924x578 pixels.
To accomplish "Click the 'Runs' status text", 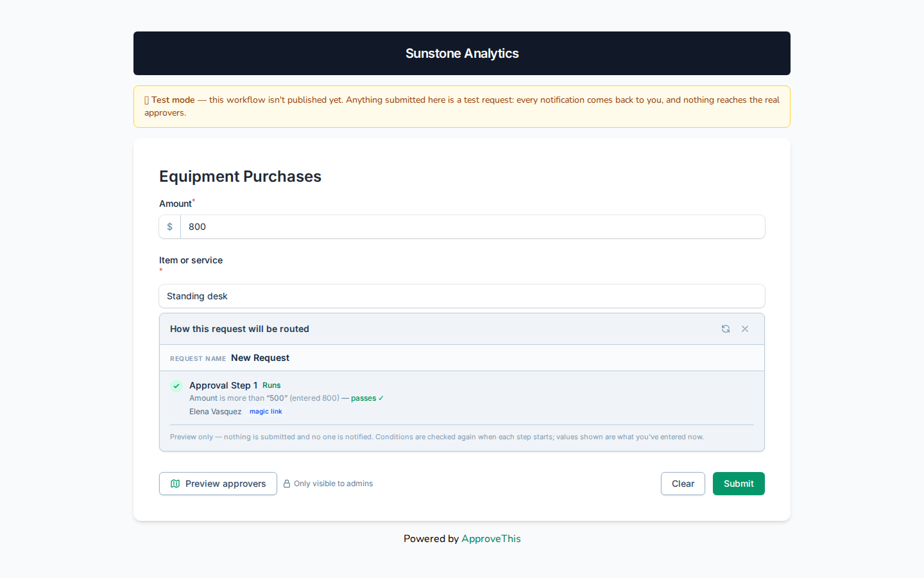I will pos(271,385).
